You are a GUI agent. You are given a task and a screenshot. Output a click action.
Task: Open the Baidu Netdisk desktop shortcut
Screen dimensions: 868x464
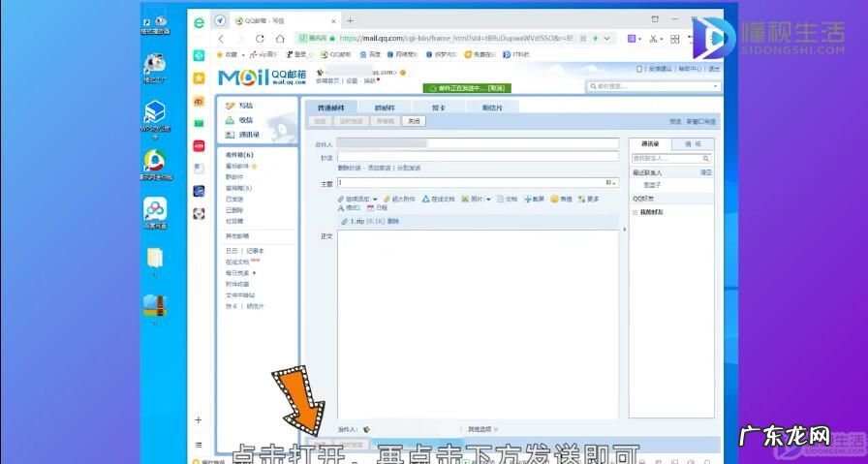pos(155,214)
